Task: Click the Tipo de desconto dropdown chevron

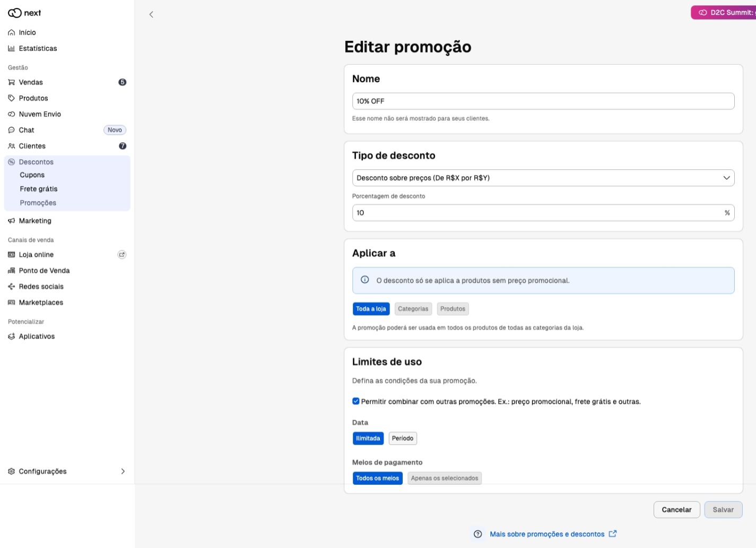Action: tap(727, 178)
